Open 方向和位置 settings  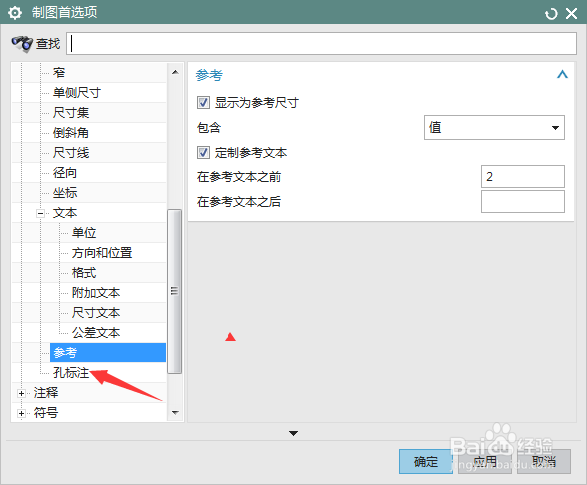[x=102, y=253]
